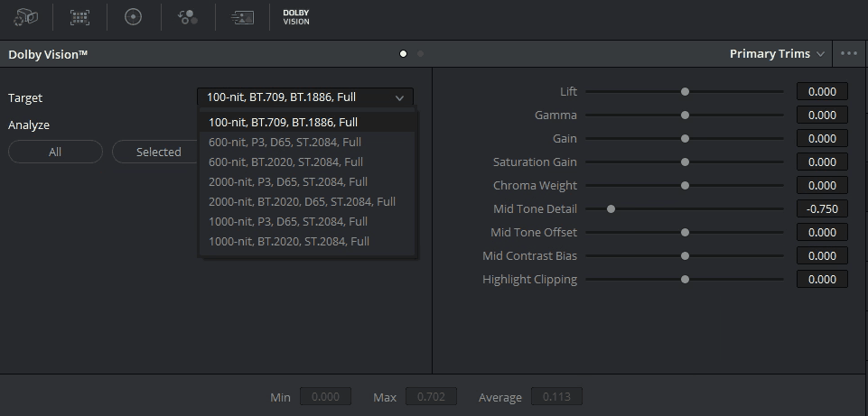Open the Tracker palette icon
868x416 pixels.
(x=134, y=17)
